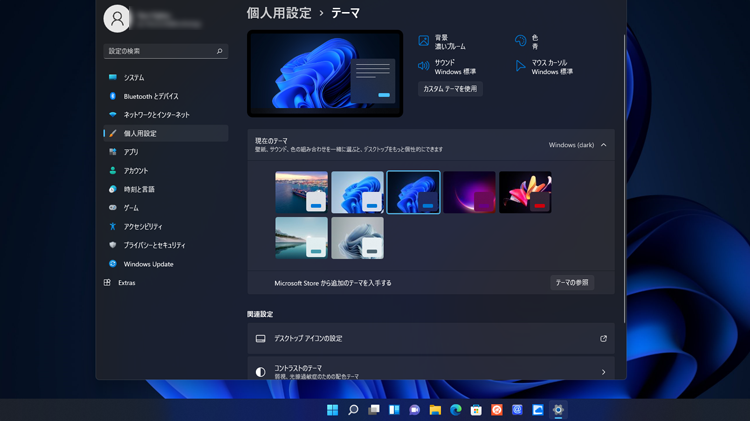Click the アクセシビリティ figure icon
This screenshot has width=750, height=421.
coord(112,226)
